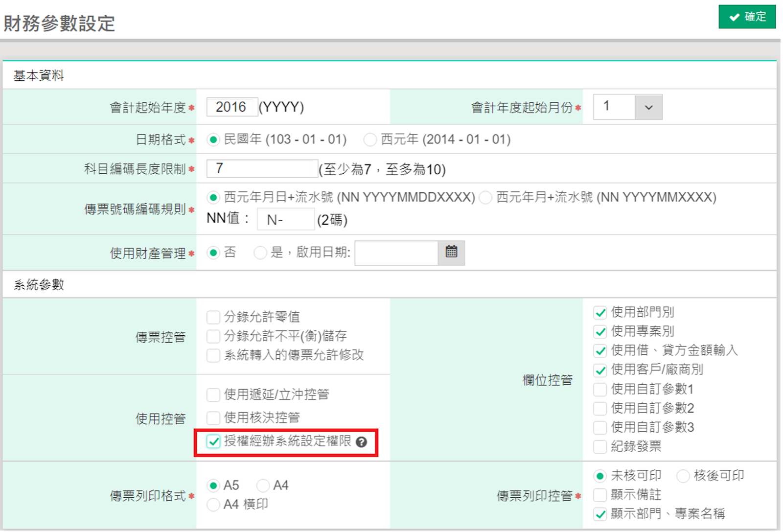This screenshot has width=783, height=532.
Task: Toggle 授權經辦系統設定權限 checkbox
Action: point(213,441)
